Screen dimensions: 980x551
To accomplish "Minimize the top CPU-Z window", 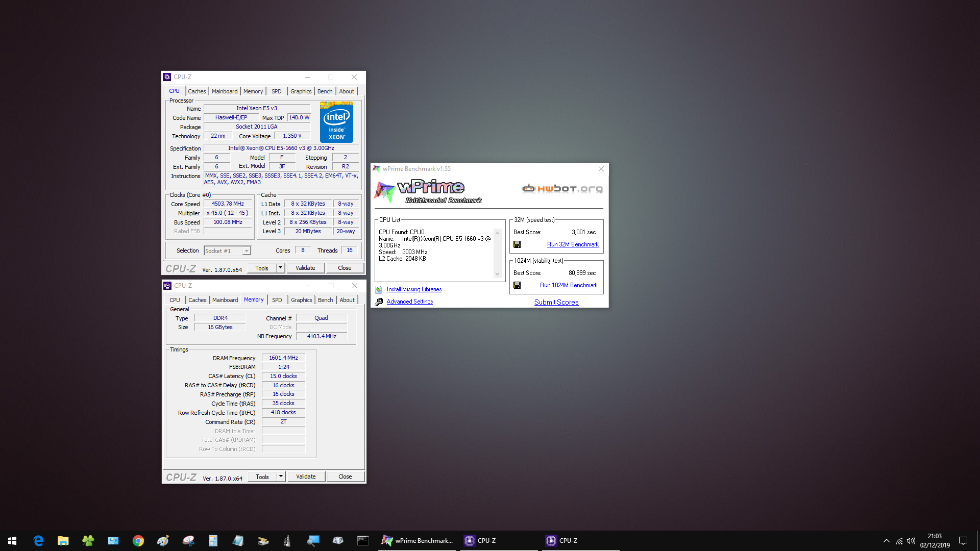I will pyautogui.click(x=308, y=77).
